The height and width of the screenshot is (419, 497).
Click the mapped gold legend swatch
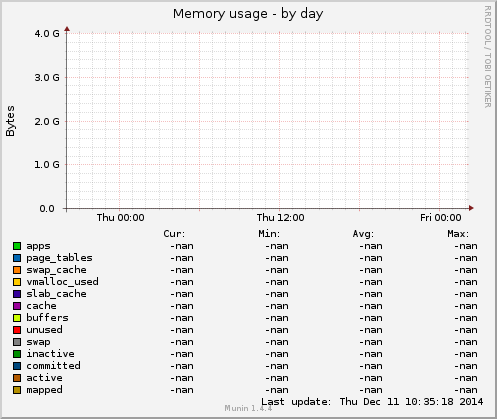pos(17,390)
